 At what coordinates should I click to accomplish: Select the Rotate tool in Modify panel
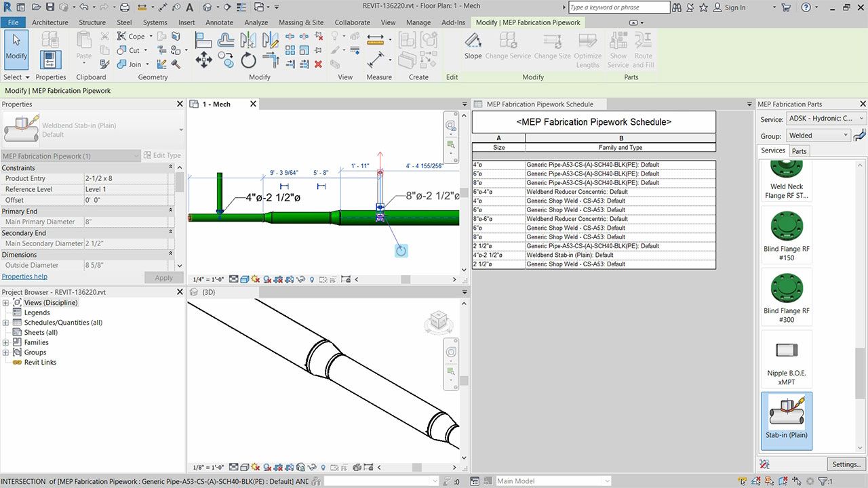[248, 60]
